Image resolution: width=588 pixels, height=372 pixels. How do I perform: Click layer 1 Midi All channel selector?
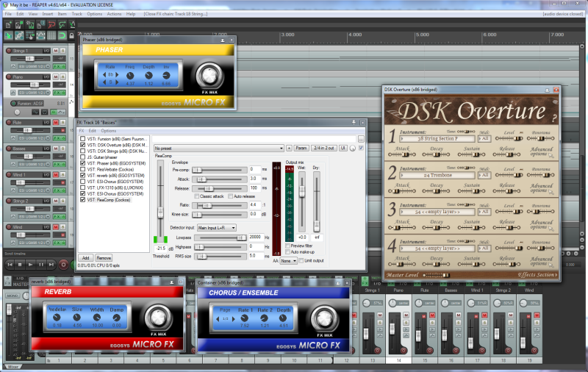[x=484, y=139]
